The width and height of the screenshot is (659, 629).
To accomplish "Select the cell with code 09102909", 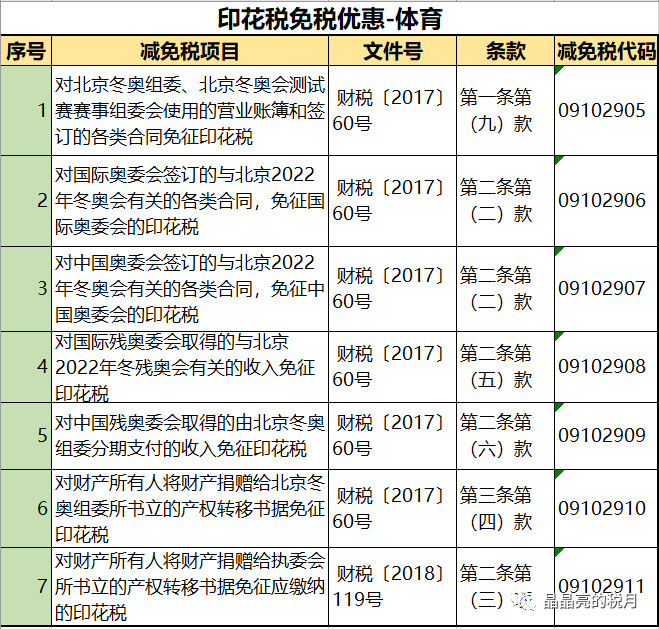I will (x=602, y=435).
